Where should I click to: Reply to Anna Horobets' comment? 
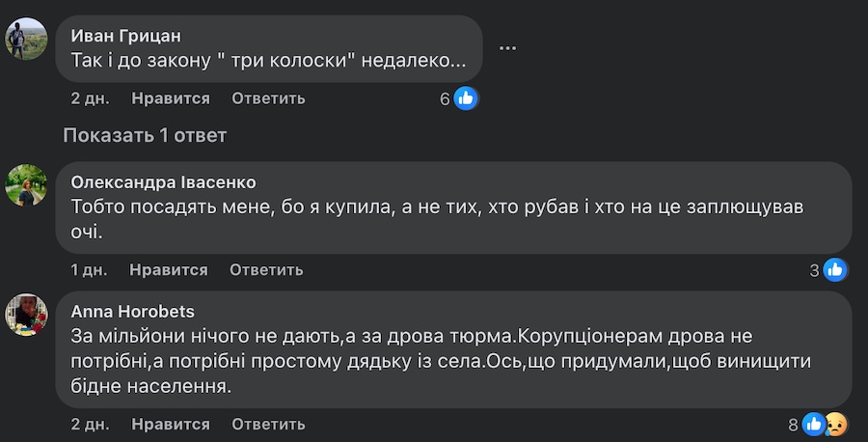click(268, 425)
